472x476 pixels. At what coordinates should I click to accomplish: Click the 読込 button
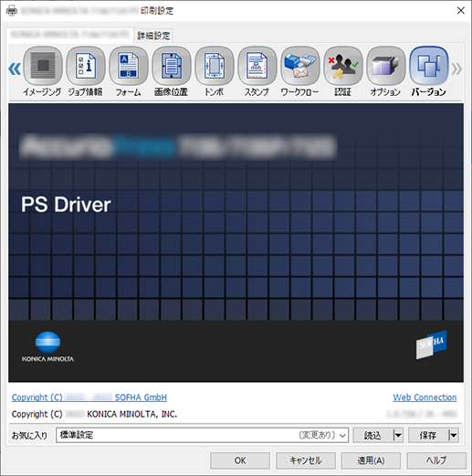point(372,435)
